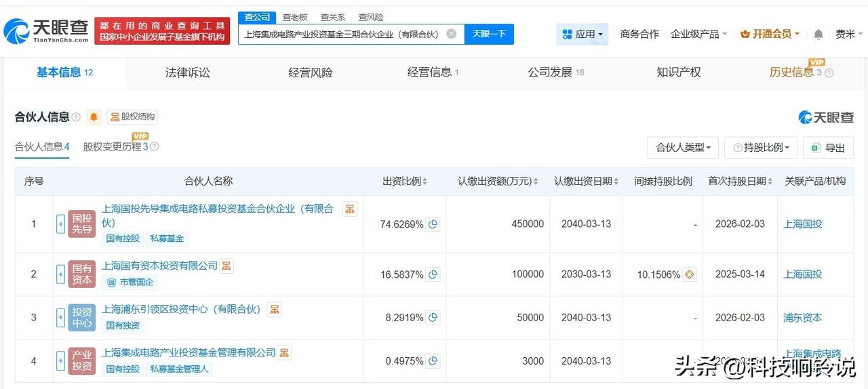Screen dimensions: 868x389
Task: Switch to 公司发展 tab
Action: point(556,73)
